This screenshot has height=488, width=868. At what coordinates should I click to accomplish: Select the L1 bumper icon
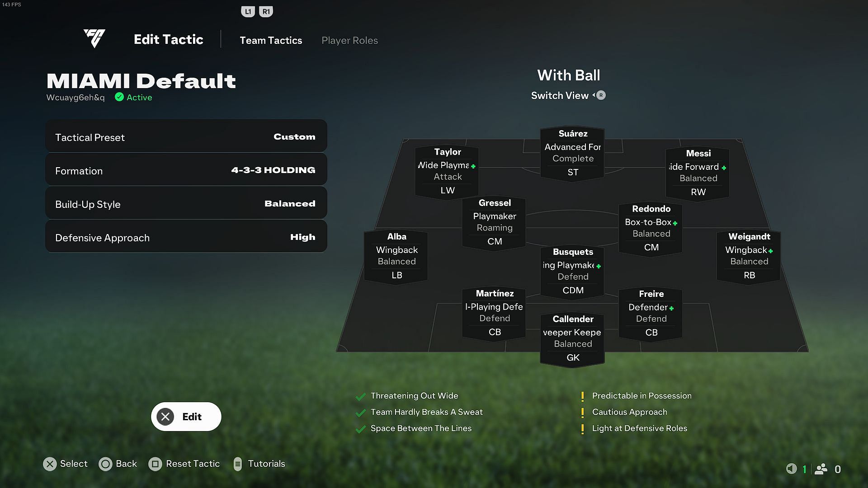(x=247, y=11)
